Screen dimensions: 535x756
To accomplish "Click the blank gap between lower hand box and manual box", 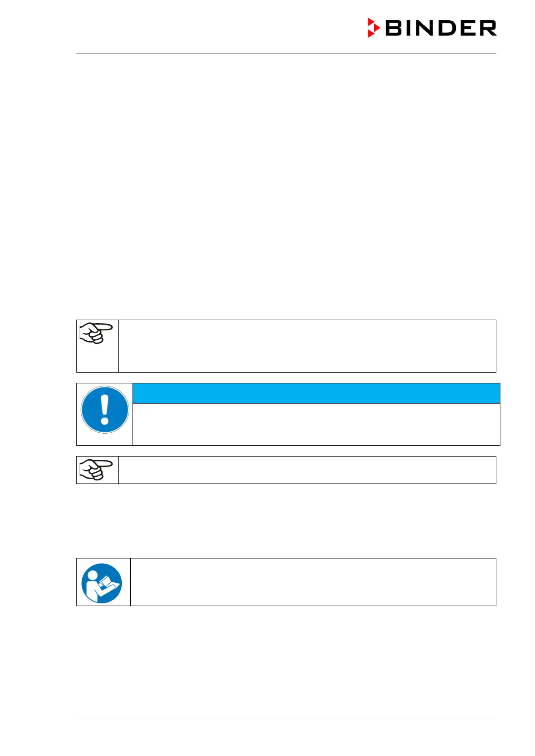I will (286, 521).
